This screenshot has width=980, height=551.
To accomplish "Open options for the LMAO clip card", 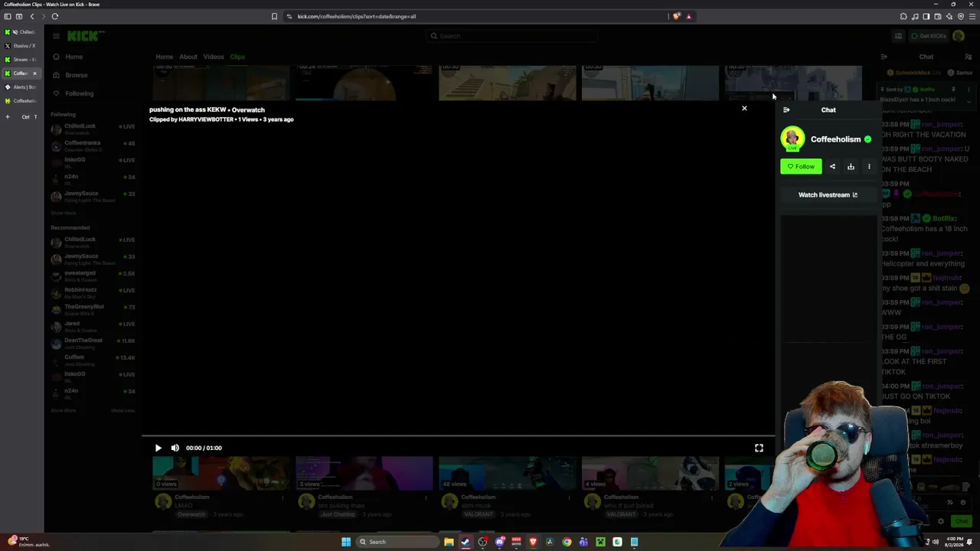I will [283, 497].
